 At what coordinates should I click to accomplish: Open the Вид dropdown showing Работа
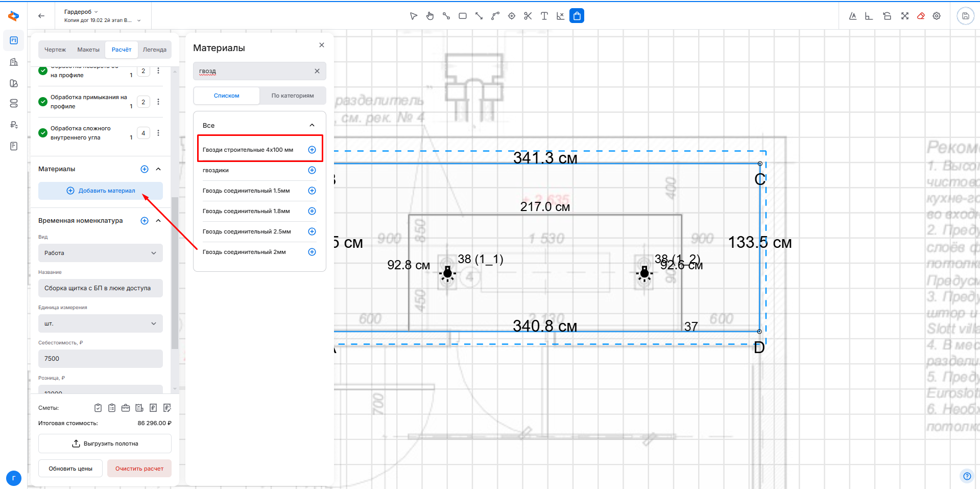pos(100,253)
